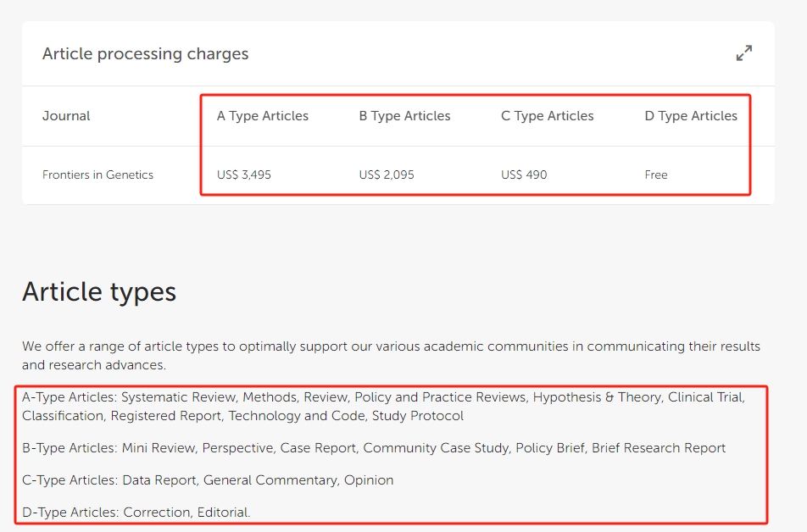Select the Journal column header
807x532 pixels.
(66, 116)
